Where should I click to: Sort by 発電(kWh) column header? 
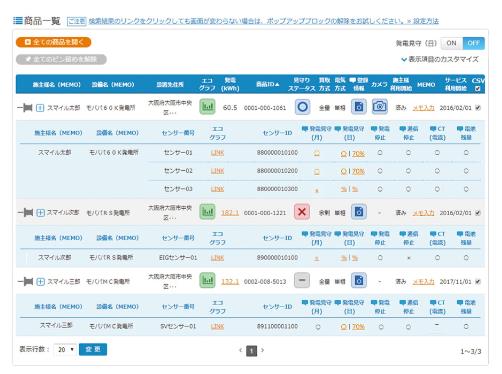coord(230,84)
